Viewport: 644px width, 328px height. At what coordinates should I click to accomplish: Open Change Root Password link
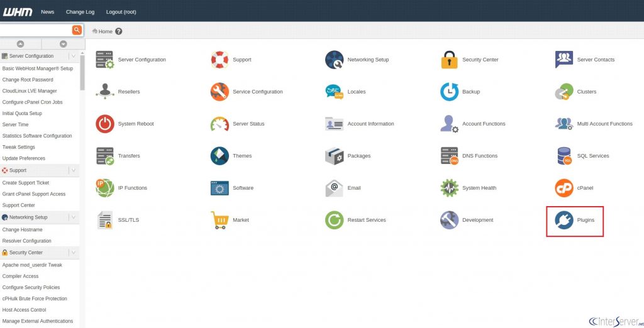coord(28,80)
